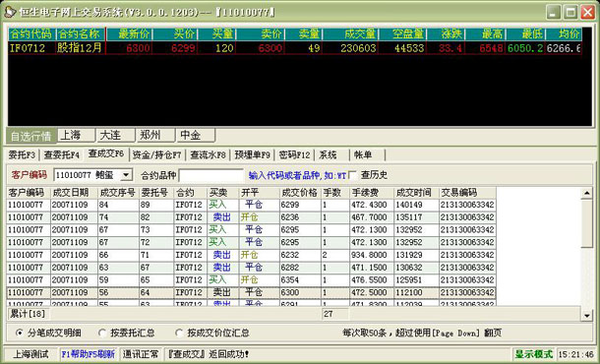Sort by 成交价格 column header
The height and width of the screenshot is (364, 600).
coord(300,193)
